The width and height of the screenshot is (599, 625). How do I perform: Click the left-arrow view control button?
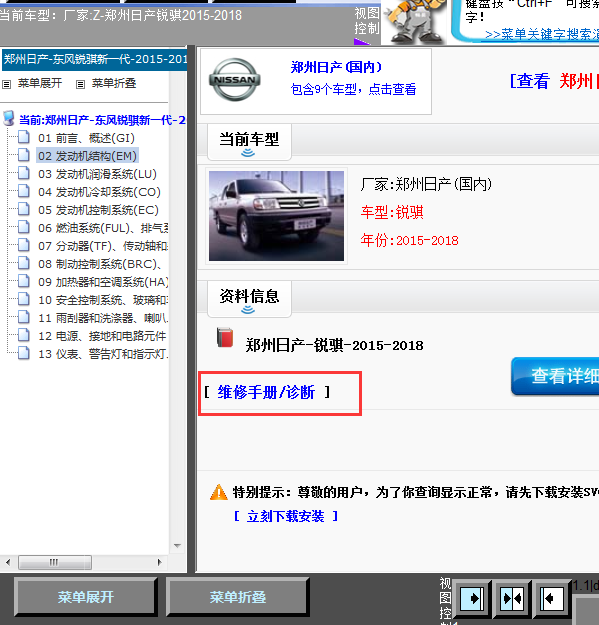pos(552,598)
